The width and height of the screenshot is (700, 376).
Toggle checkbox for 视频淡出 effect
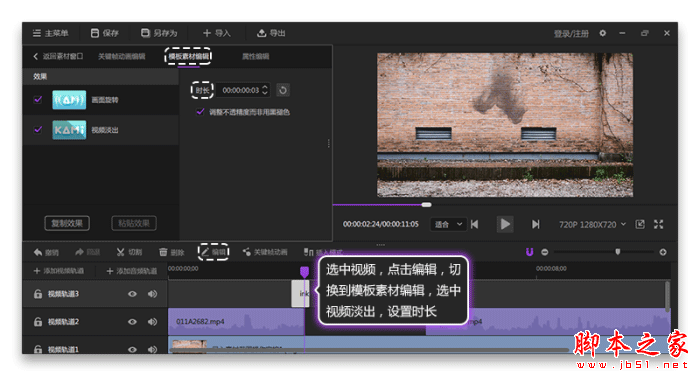(x=38, y=130)
